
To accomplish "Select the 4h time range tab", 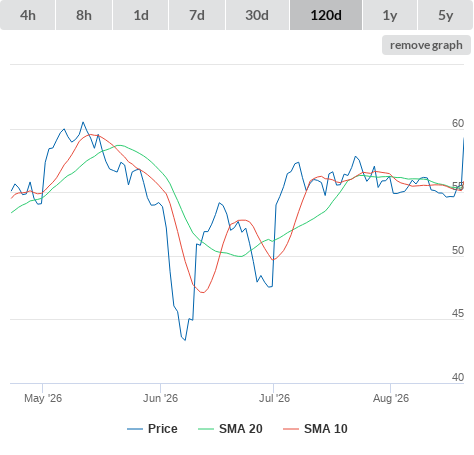I will pyautogui.click(x=27, y=15).
